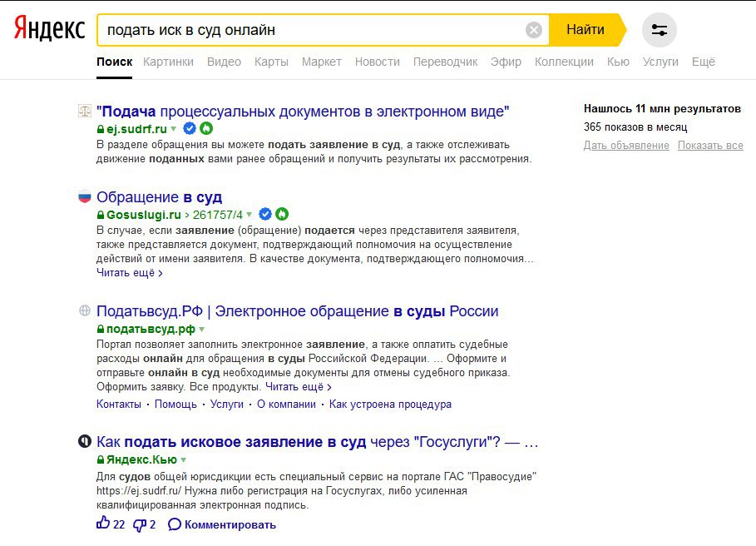Image resolution: width=756 pixels, height=546 pixels.
Task: Switch to the Новости tab
Action: (x=378, y=62)
